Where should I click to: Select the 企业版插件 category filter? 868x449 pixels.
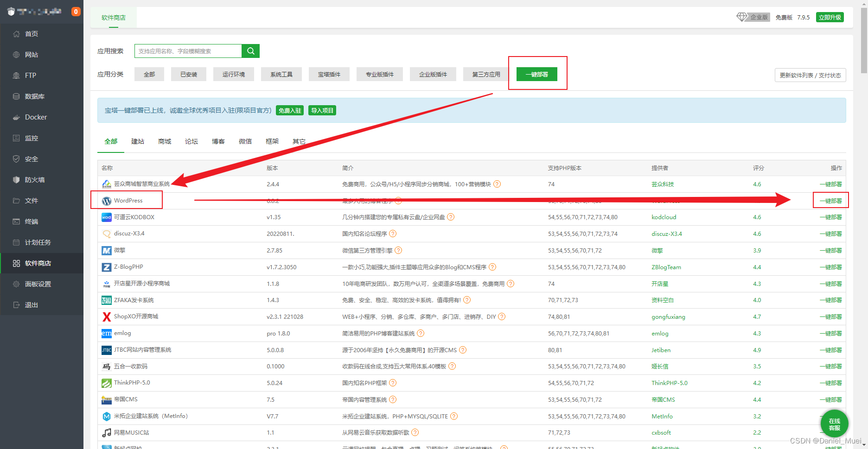433,74
